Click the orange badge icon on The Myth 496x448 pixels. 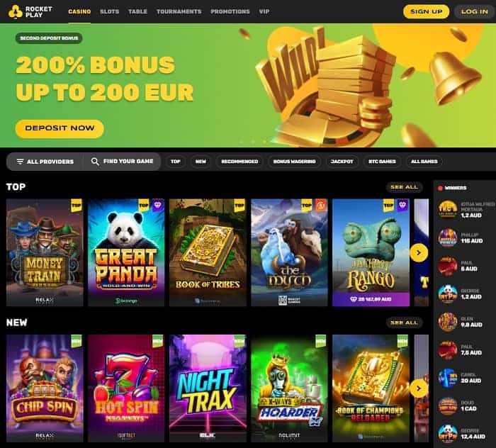[x=320, y=206]
